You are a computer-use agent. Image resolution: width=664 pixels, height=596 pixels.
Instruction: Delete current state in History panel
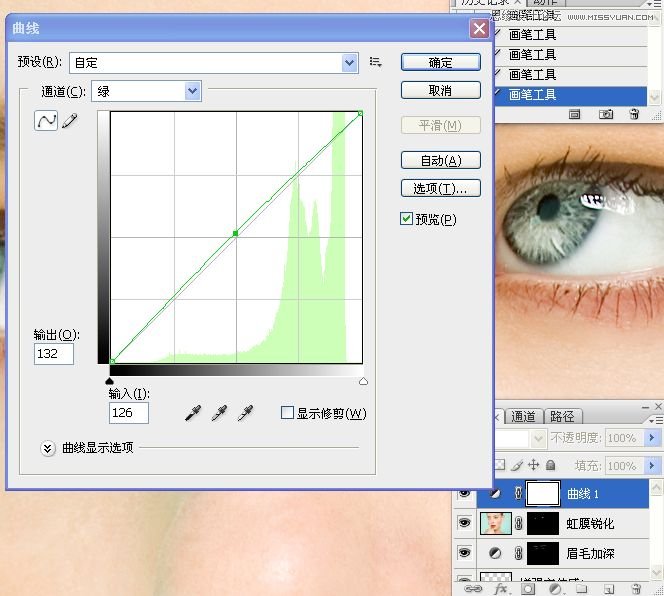(x=634, y=114)
